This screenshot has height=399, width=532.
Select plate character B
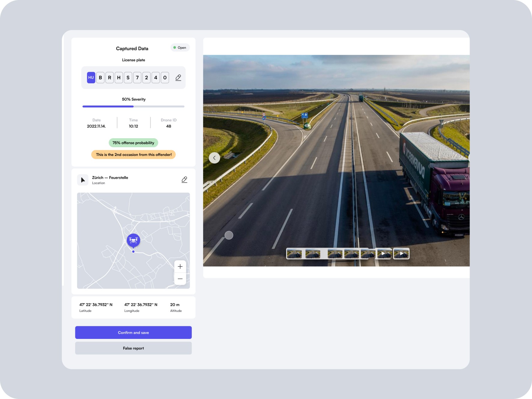point(100,78)
